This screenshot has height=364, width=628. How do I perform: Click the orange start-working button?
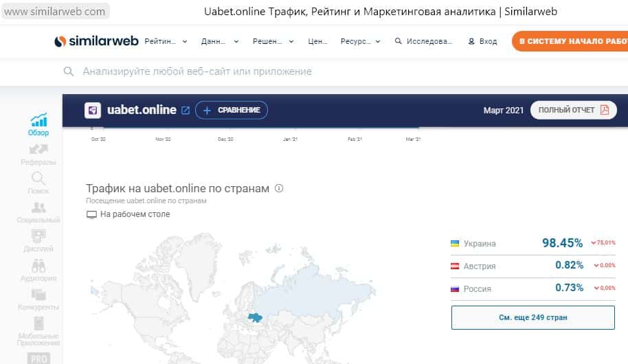click(x=570, y=41)
